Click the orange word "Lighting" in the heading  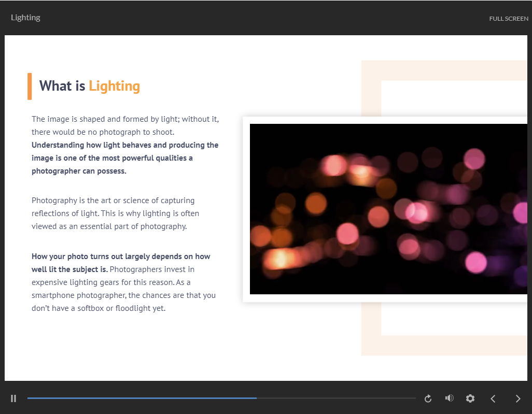114,86
